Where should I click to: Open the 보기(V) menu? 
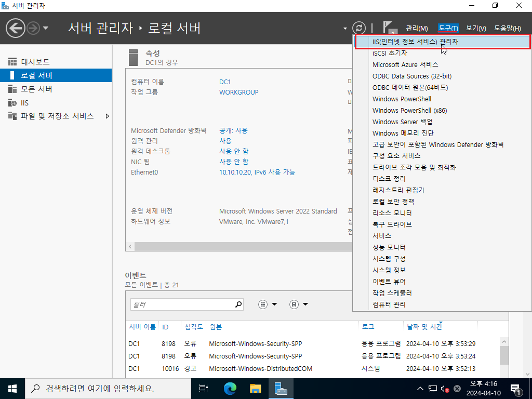[476, 28]
